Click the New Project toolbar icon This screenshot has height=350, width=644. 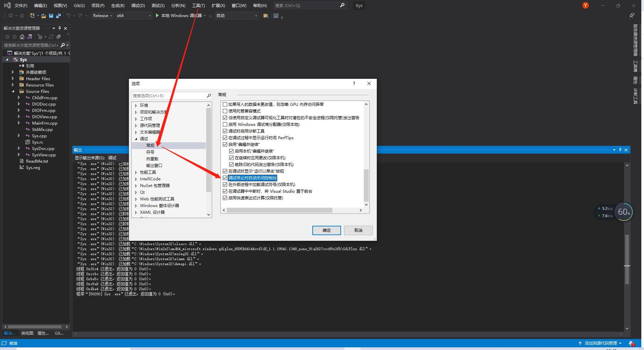coord(33,15)
